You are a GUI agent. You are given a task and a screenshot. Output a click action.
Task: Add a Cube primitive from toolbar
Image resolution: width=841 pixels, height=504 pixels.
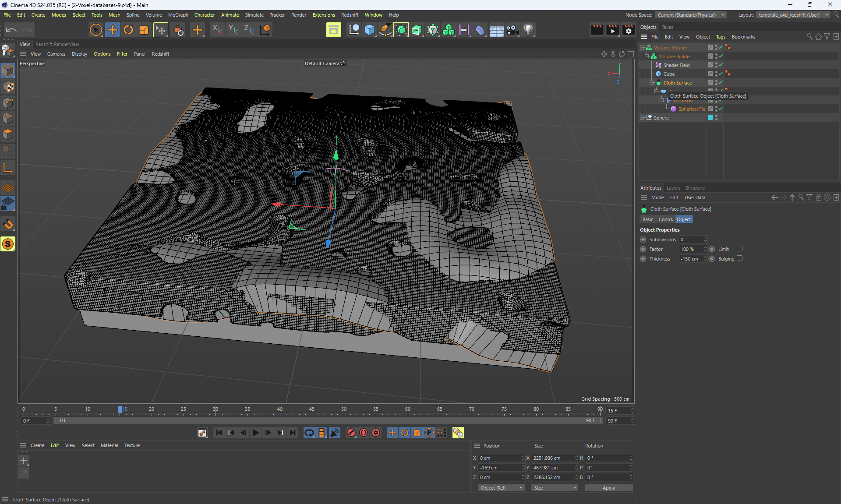369,30
